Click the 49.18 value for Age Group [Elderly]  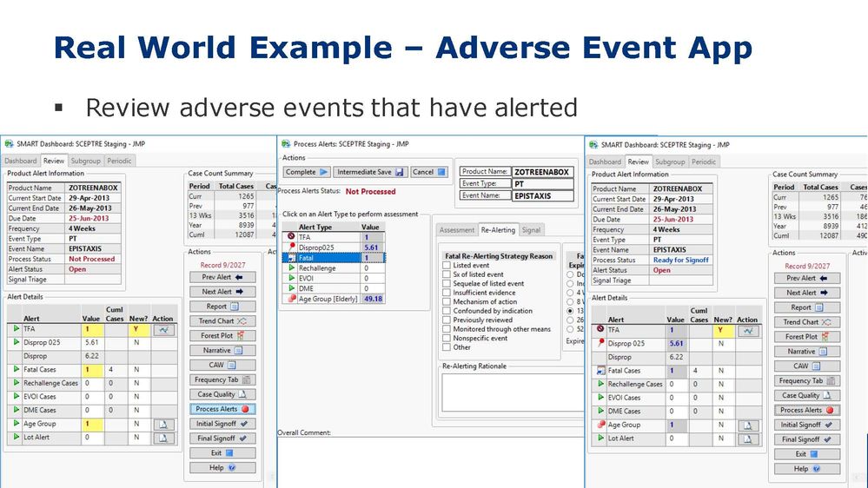pos(373,299)
